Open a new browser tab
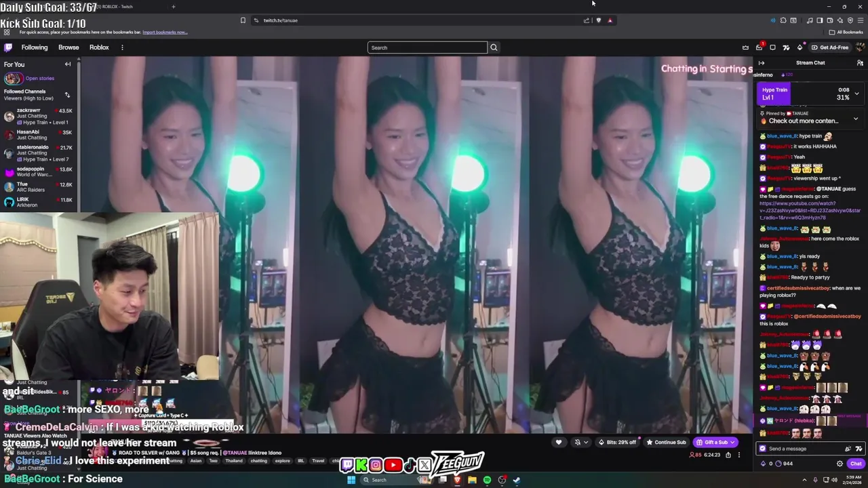868x488 pixels. point(173,7)
